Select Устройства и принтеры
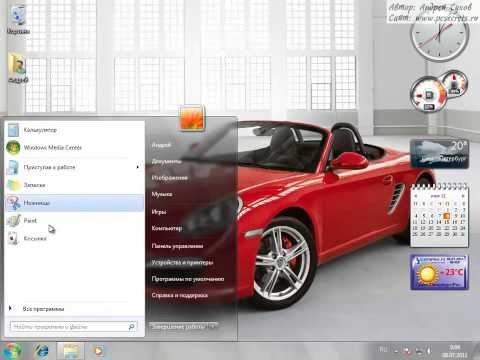Viewport: 480px width, 360px height. tap(182, 262)
